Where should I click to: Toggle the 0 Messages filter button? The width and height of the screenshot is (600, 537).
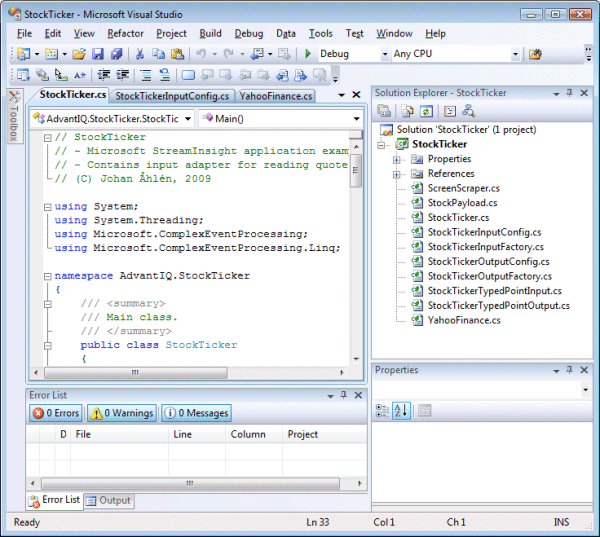[x=196, y=413]
